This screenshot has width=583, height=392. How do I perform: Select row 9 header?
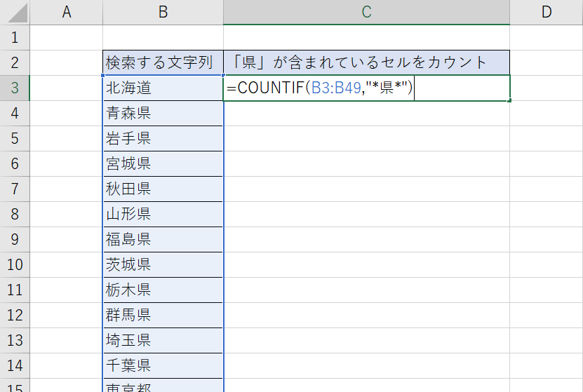tap(15, 240)
